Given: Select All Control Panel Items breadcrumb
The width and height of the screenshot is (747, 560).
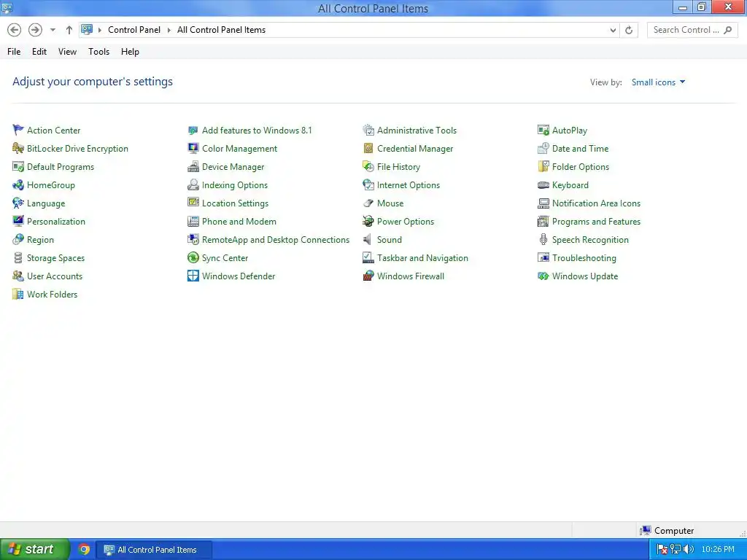Looking at the screenshot, I should 222,30.
